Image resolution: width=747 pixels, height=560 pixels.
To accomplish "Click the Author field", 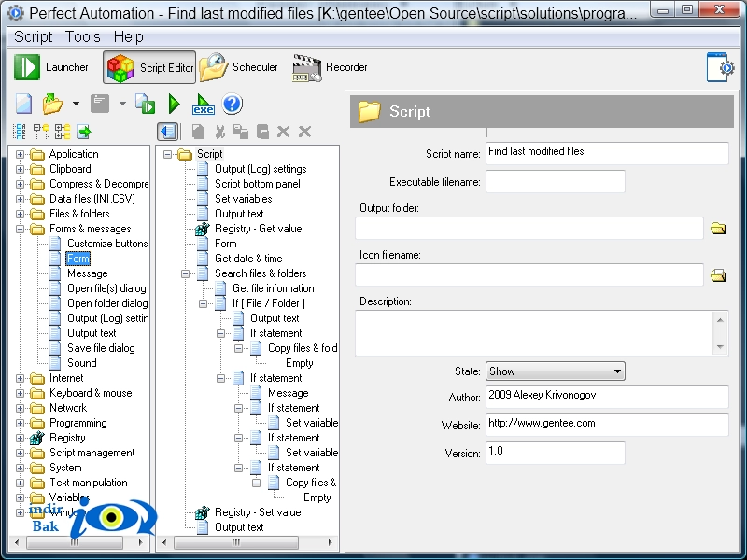I will click(607, 397).
